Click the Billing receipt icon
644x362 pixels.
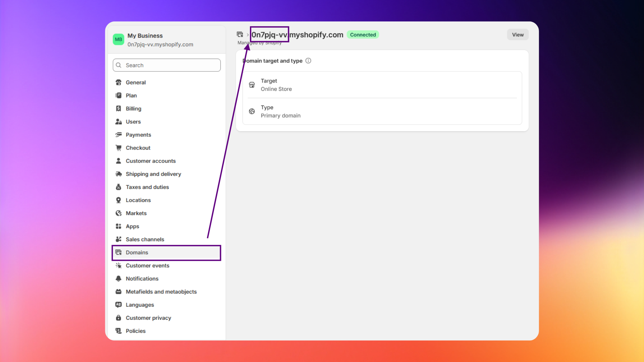[118, 109]
